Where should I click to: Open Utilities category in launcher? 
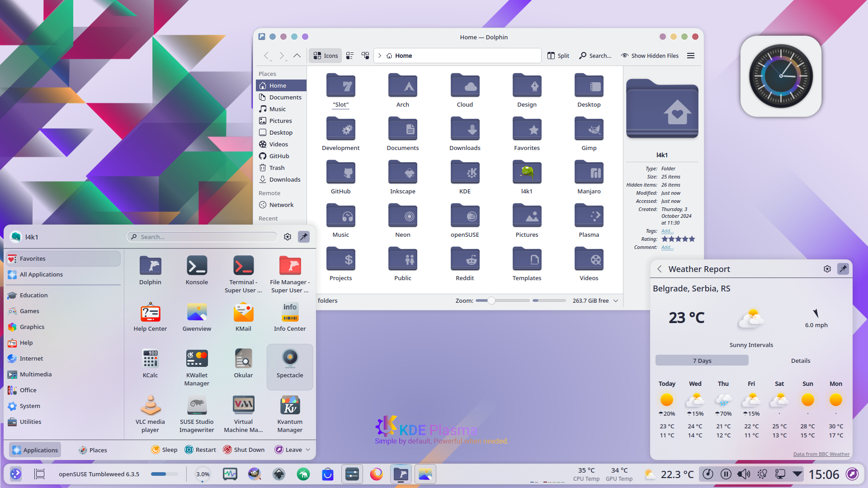pyautogui.click(x=63, y=422)
